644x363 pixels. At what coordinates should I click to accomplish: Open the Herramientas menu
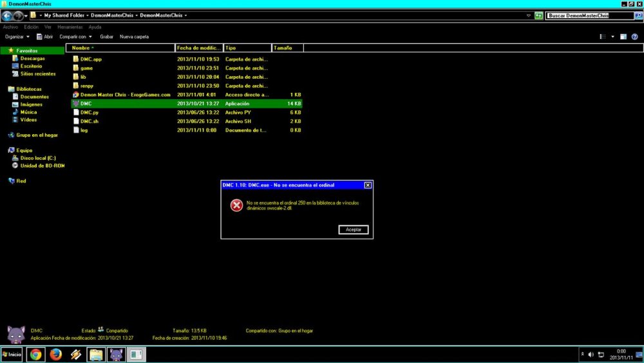[x=70, y=27]
